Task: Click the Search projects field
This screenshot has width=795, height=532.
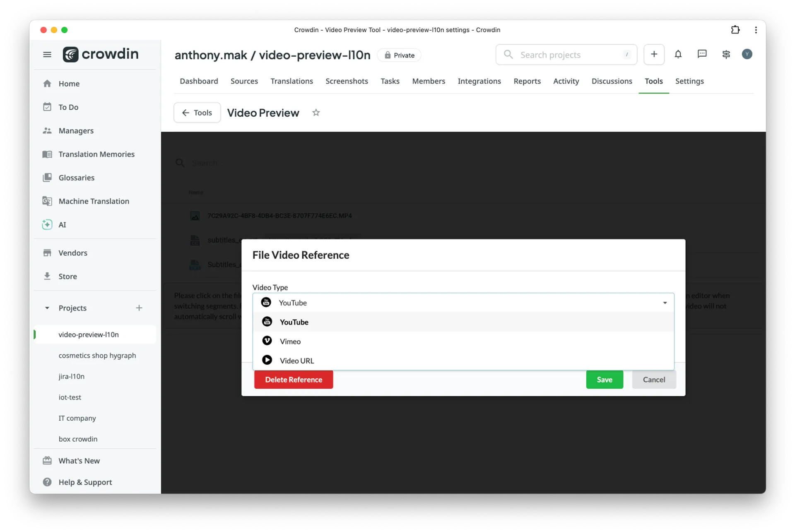Action: tap(566, 55)
